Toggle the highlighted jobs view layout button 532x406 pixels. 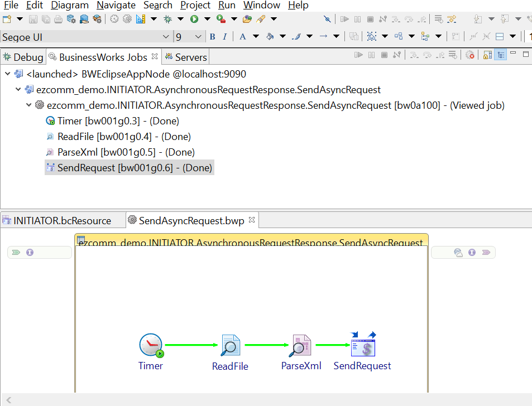(500, 55)
